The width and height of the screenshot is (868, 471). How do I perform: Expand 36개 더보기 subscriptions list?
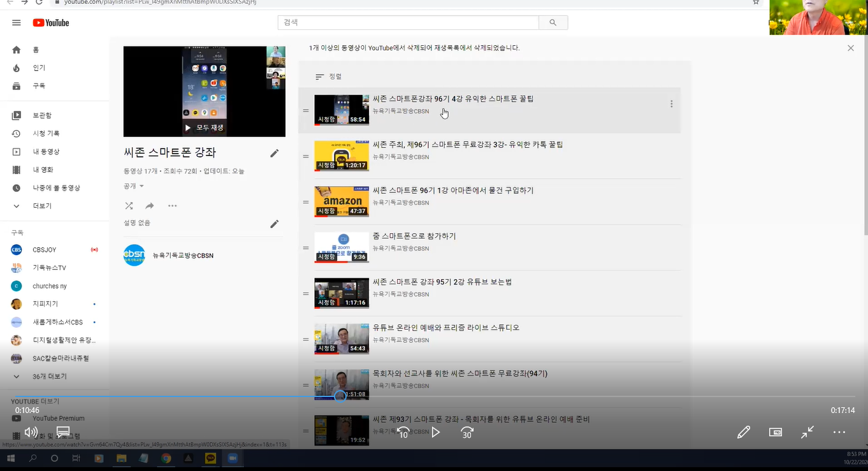coord(49,377)
